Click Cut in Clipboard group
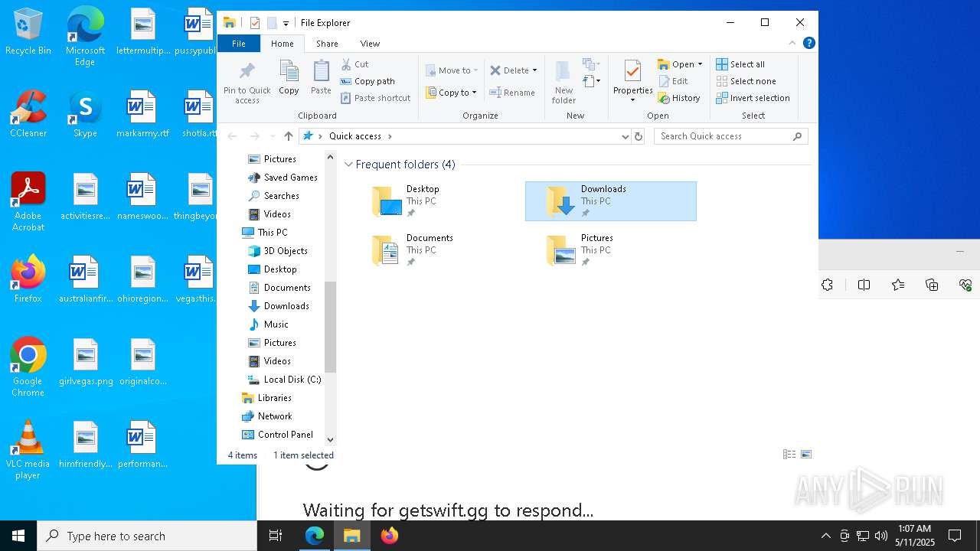 [354, 64]
